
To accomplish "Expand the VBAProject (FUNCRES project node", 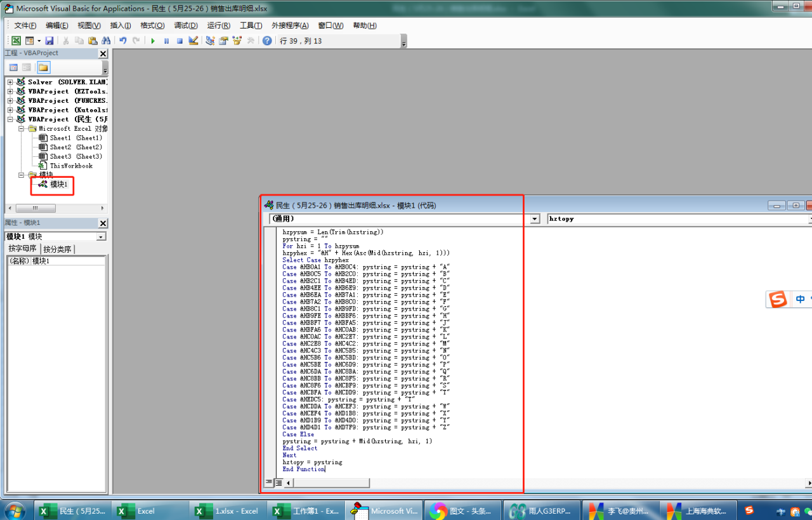I will pyautogui.click(x=10, y=100).
